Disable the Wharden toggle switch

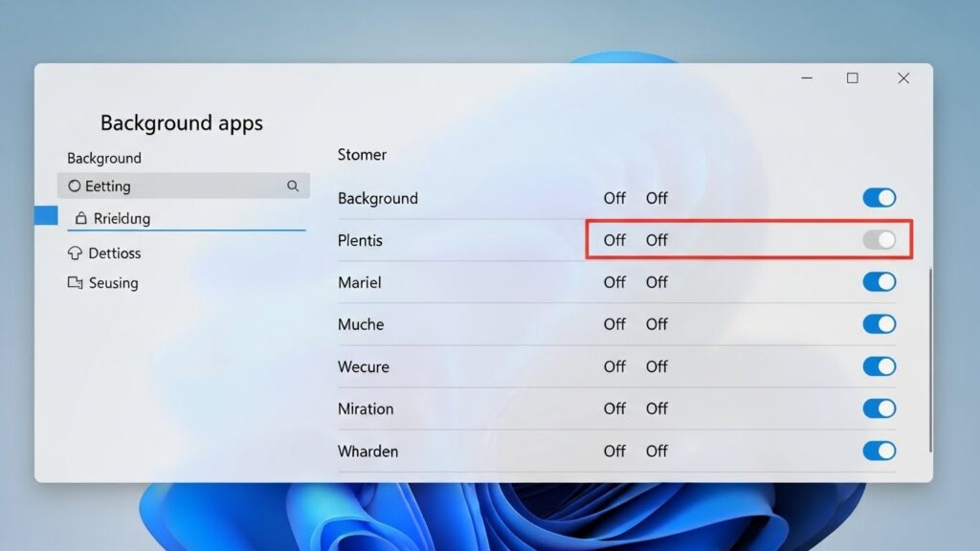(880, 451)
